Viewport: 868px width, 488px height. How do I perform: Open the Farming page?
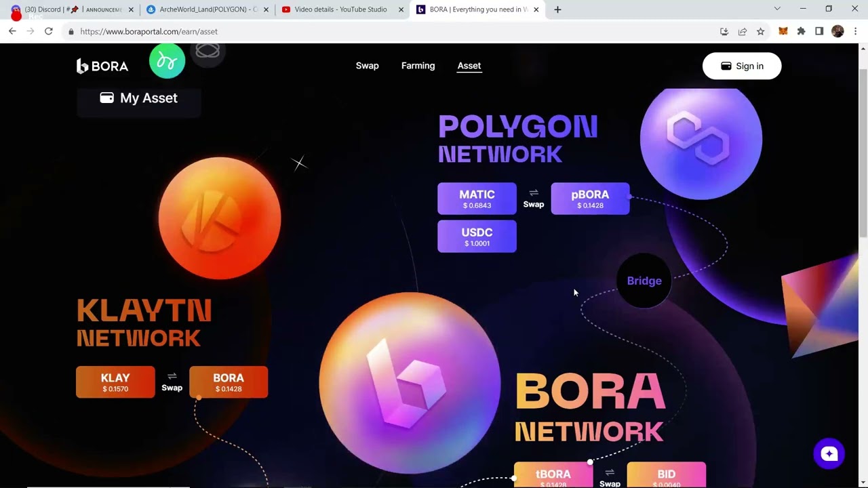(x=418, y=66)
